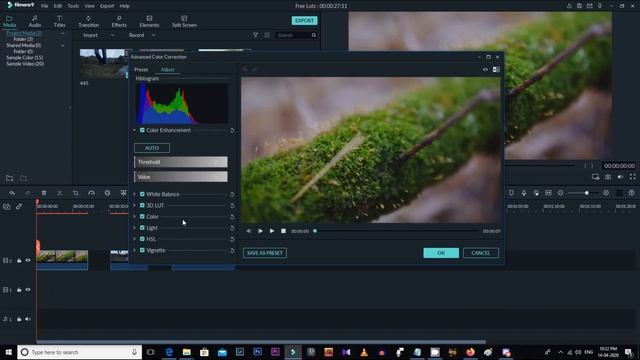Screen dimensions: 640x360
Task: Split clip using the scissors icon
Action: coord(60,193)
